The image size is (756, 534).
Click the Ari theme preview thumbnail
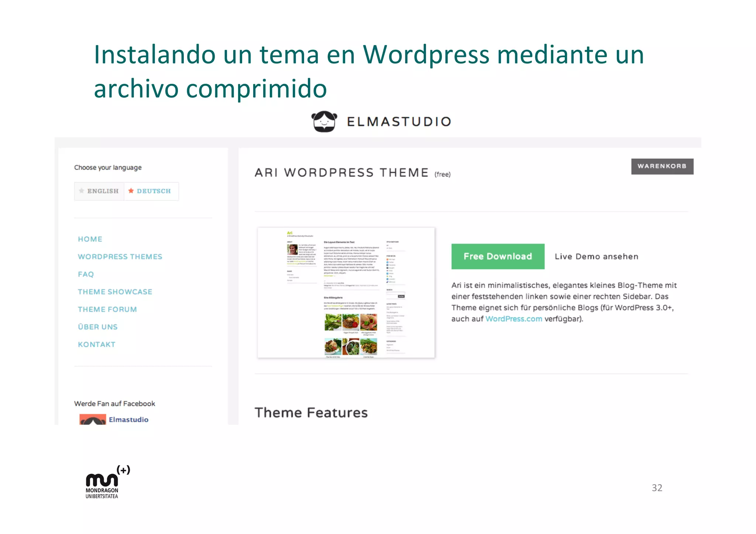coord(346,293)
